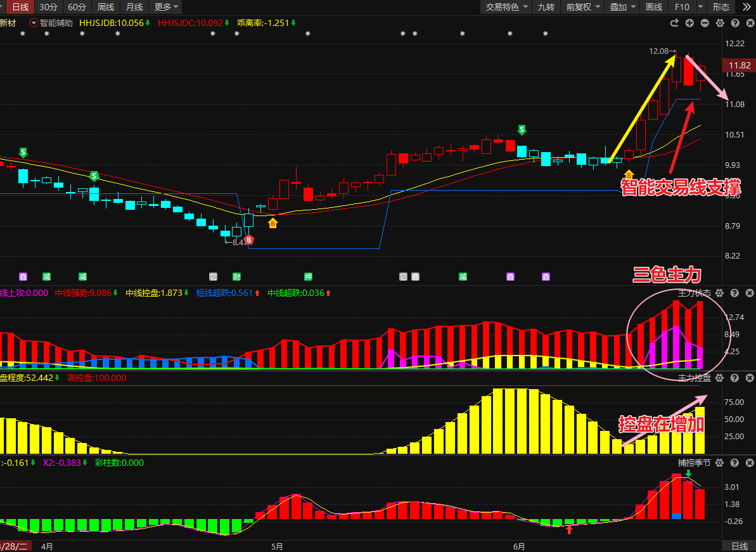Switch to the 30分 period tab
Viewport: 756px width, 552px height.
click(48, 7)
